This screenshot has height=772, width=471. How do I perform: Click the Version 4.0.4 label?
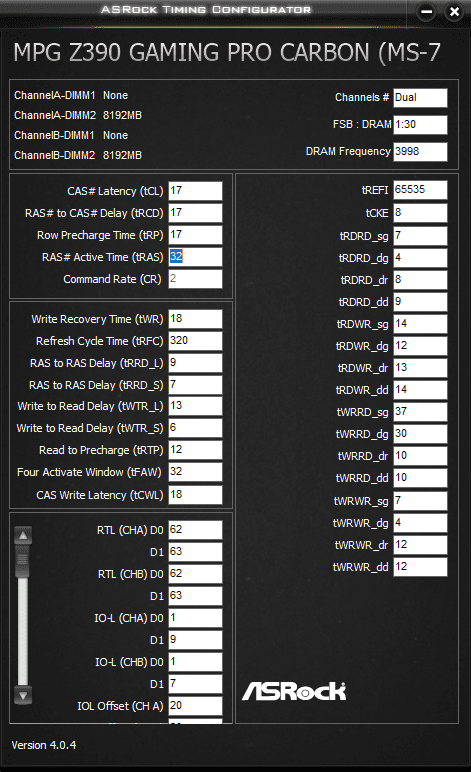44,745
